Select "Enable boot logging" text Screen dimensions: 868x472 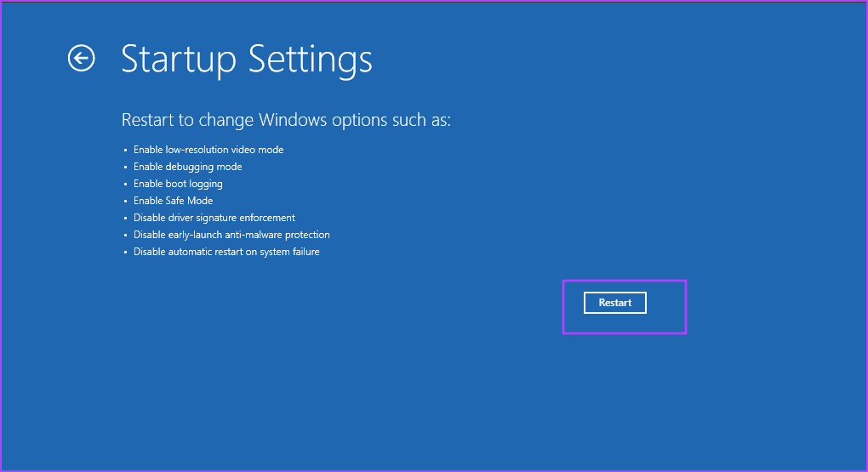tap(178, 184)
